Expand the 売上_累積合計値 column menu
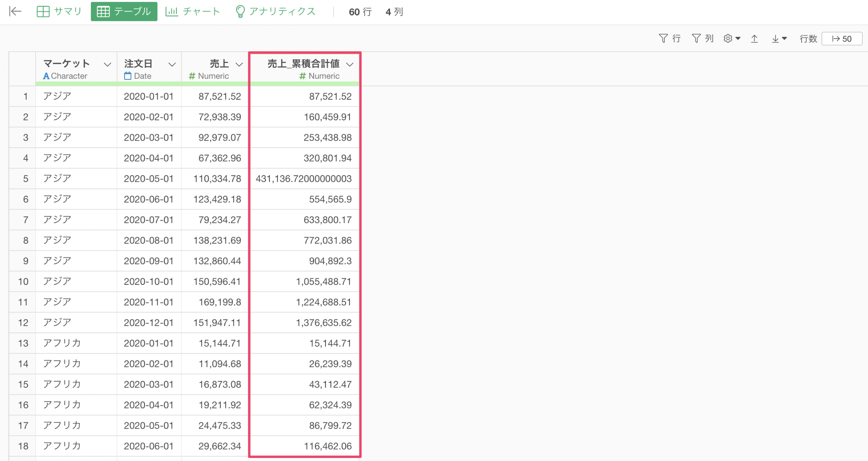Viewport: 868px width, 461px height. tap(350, 64)
